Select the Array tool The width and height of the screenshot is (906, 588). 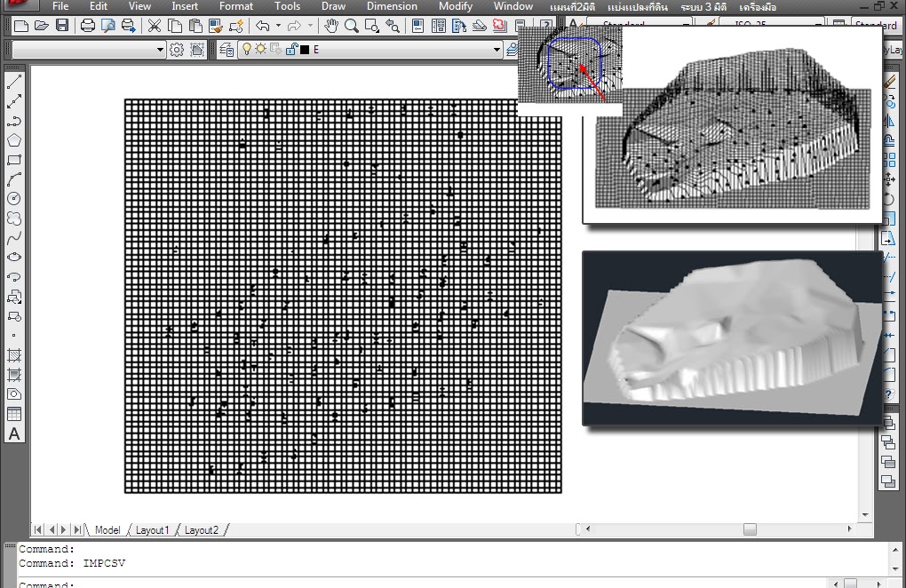coord(890,160)
